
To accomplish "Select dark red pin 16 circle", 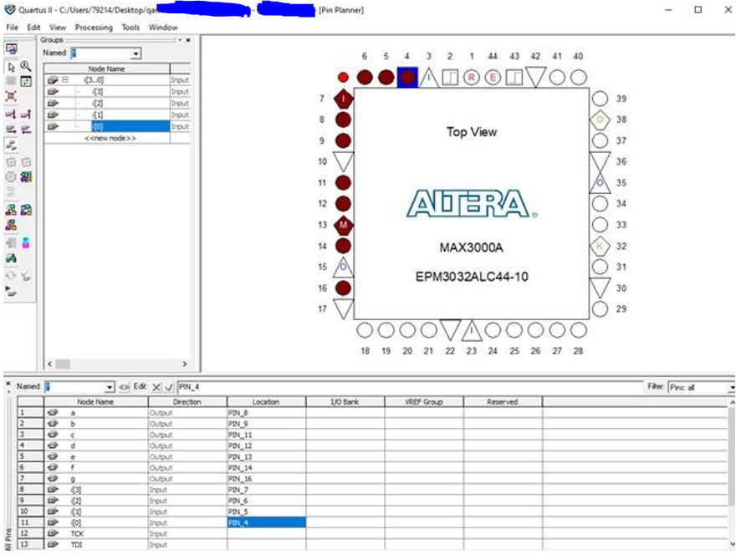I will 343,288.
